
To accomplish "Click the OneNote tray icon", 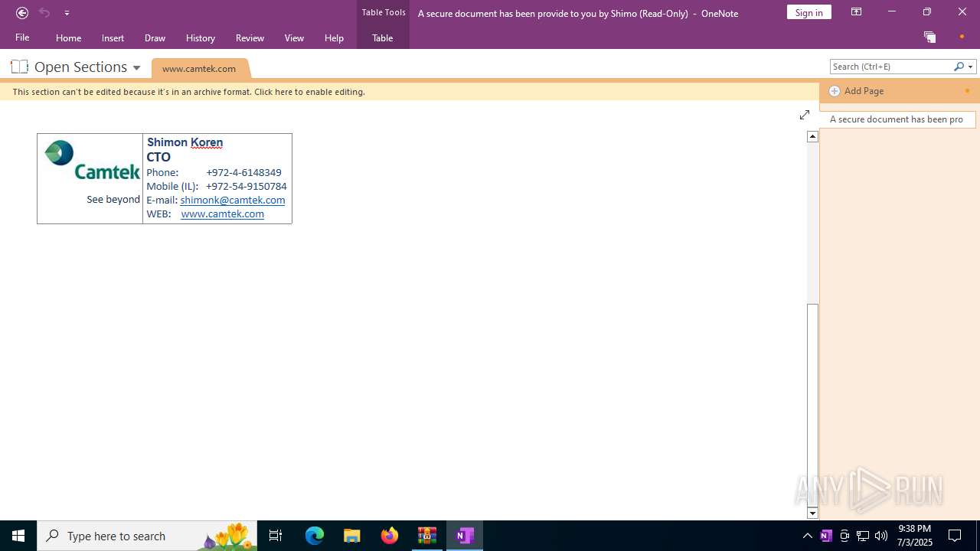I will point(825,536).
